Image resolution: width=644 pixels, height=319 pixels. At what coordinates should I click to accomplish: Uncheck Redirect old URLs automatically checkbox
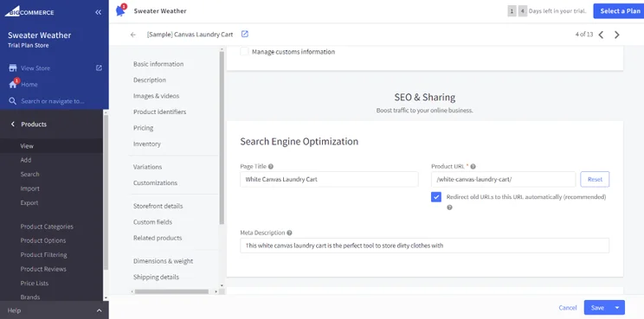tap(436, 197)
